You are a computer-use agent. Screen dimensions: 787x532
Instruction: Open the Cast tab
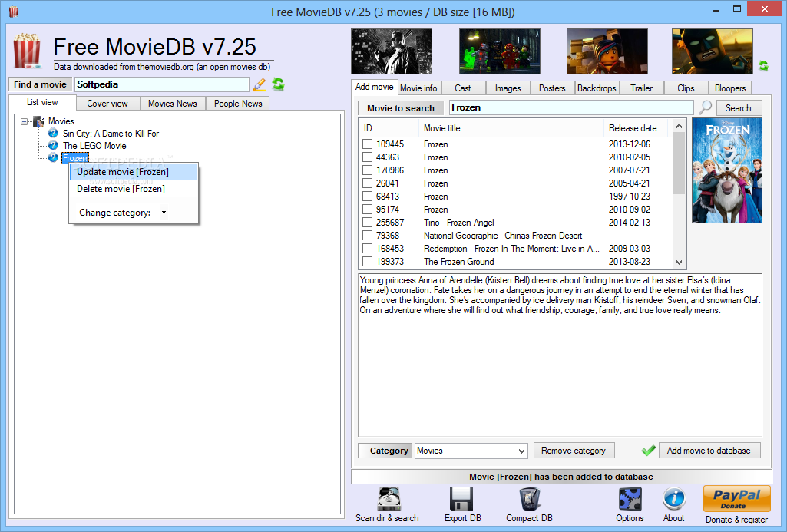click(x=463, y=88)
